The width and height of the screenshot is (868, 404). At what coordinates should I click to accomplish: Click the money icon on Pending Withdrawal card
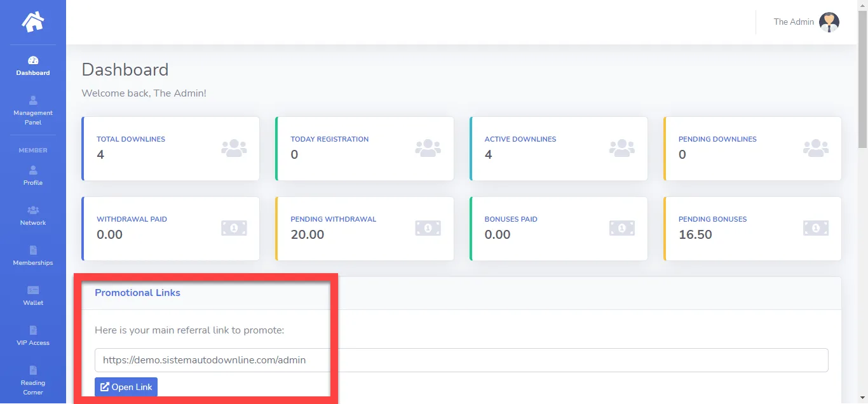pos(428,227)
